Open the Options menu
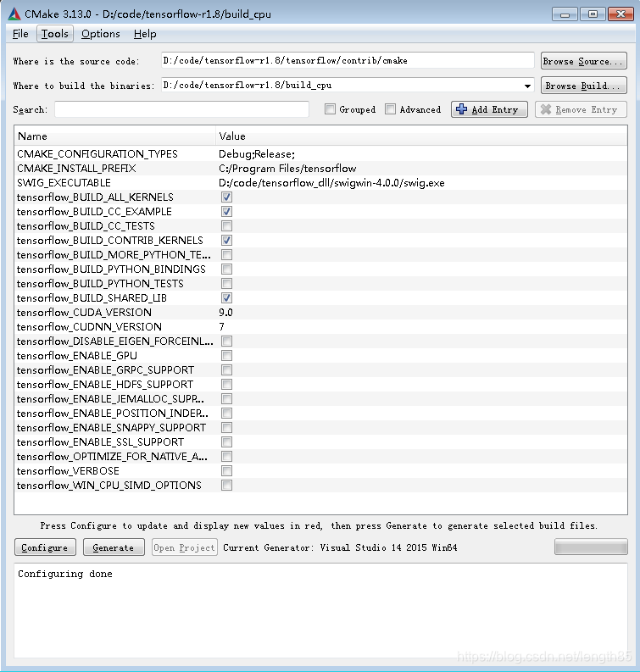Viewport: 640px width, 672px height. click(x=101, y=33)
